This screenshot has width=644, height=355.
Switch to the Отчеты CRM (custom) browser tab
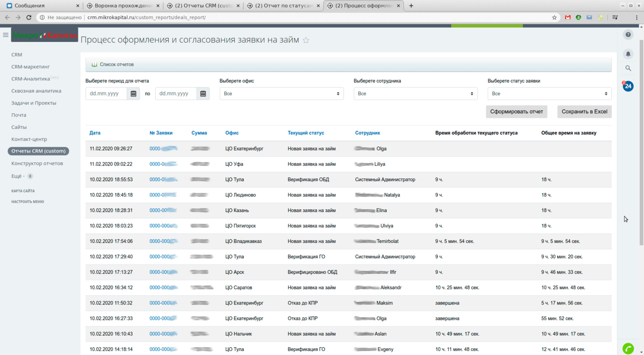pos(203,6)
